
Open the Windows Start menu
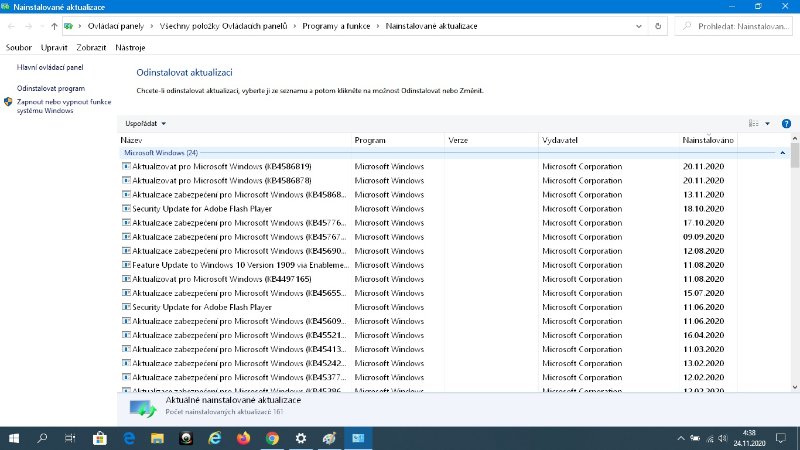point(14,438)
